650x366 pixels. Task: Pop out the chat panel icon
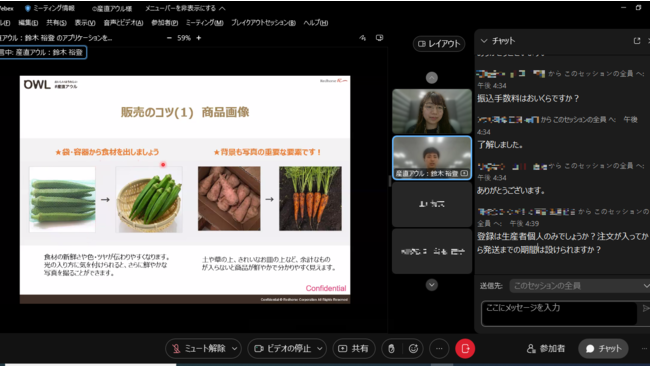(x=637, y=41)
